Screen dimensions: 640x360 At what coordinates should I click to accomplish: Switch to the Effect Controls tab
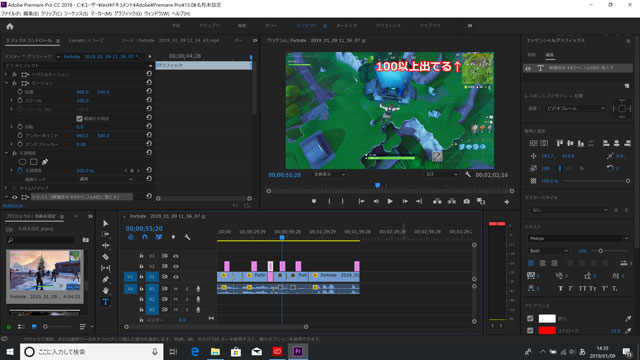29,40
